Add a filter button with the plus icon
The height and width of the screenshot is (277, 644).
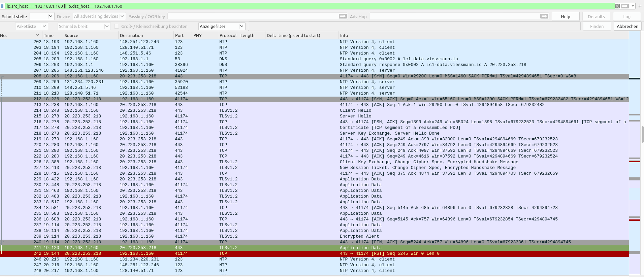pos(640,6)
